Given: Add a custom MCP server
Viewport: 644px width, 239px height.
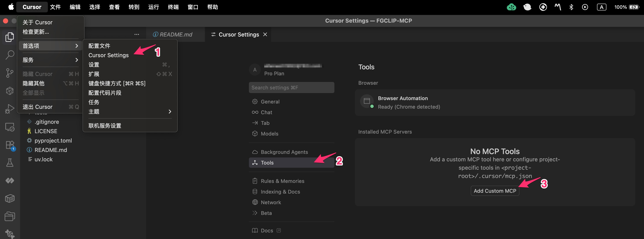Looking at the screenshot, I should (495, 191).
